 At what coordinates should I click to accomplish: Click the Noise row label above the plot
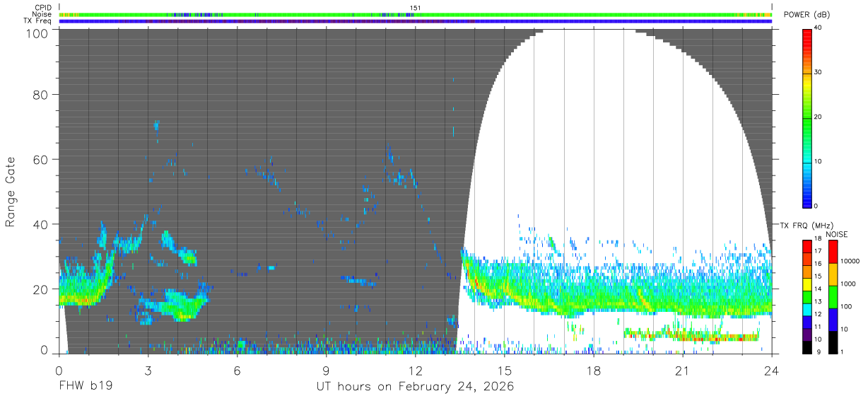42,14
